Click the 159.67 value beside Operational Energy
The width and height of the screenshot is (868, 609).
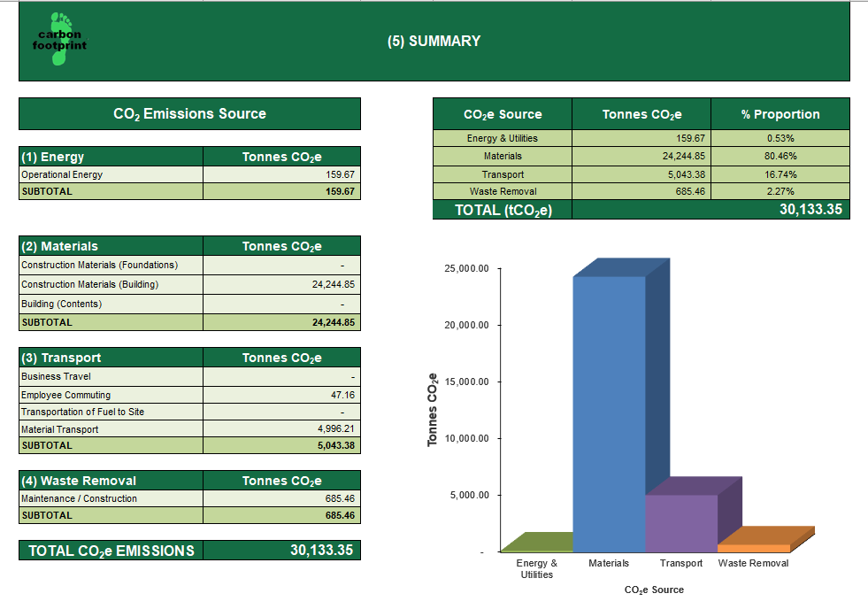point(340,174)
